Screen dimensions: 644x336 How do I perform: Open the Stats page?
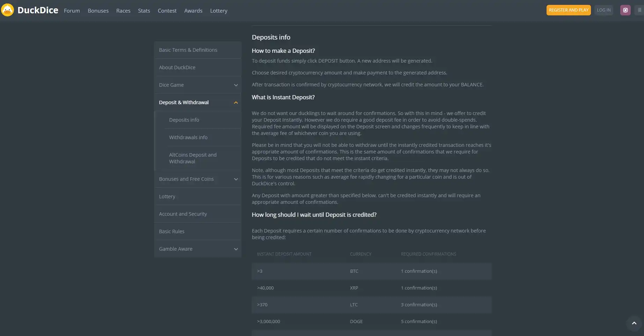pyautogui.click(x=144, y=11)
